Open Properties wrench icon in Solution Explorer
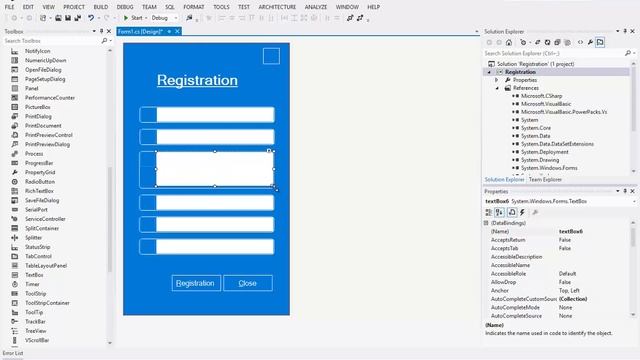The height and width of the screenshot is (360, 640). [590, 42]
